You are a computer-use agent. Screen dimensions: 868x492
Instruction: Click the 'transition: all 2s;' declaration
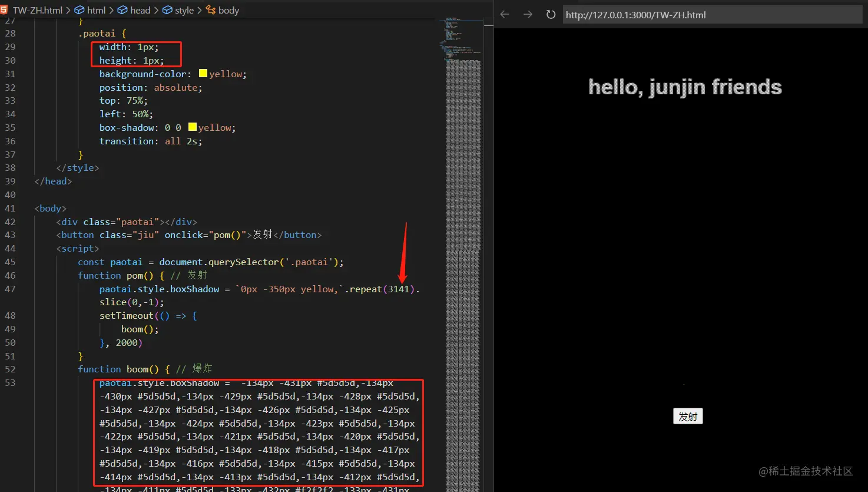tap(151, 141)
